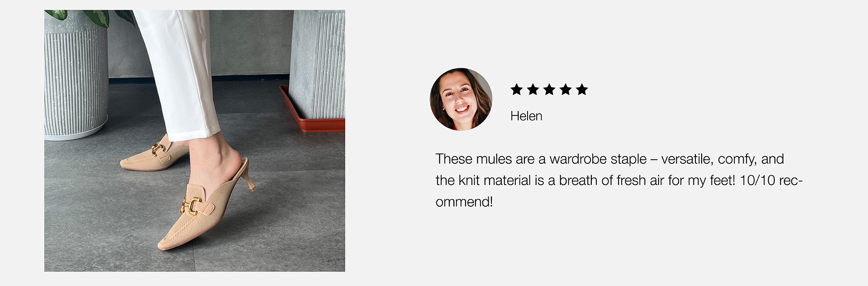Click the reviewer name Helen

(526, 116)
